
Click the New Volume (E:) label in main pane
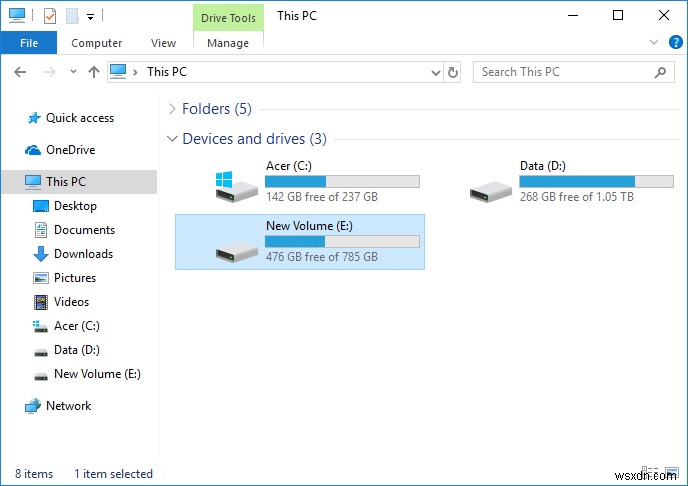309,226
